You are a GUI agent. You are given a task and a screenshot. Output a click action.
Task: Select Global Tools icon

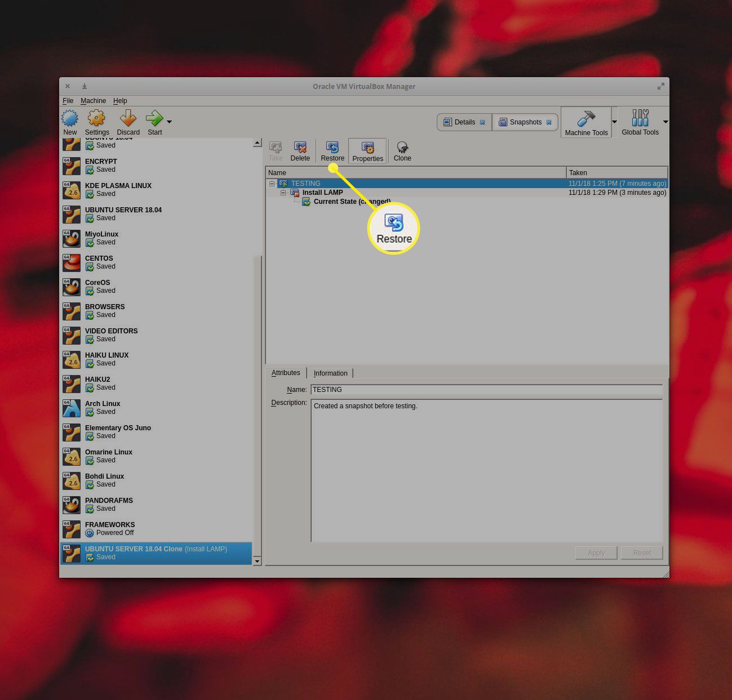pyautogui.click(x=640, y=118)
